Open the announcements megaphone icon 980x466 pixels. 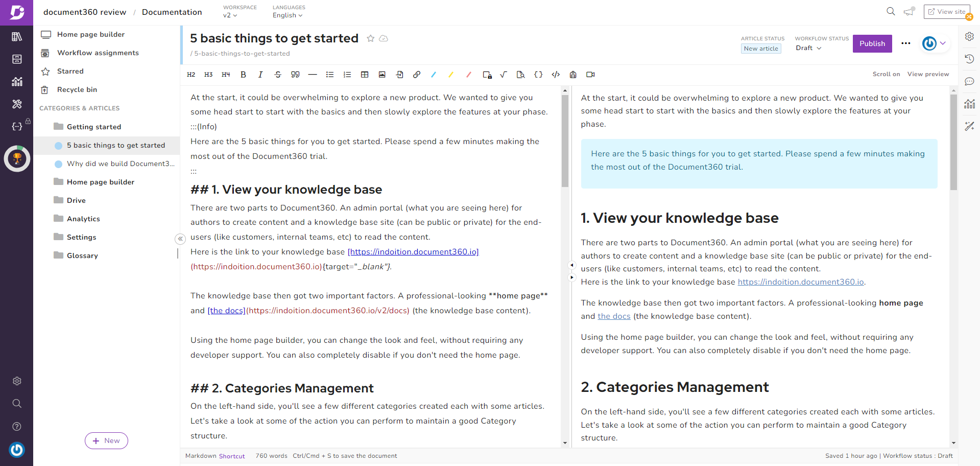[909, 11]
